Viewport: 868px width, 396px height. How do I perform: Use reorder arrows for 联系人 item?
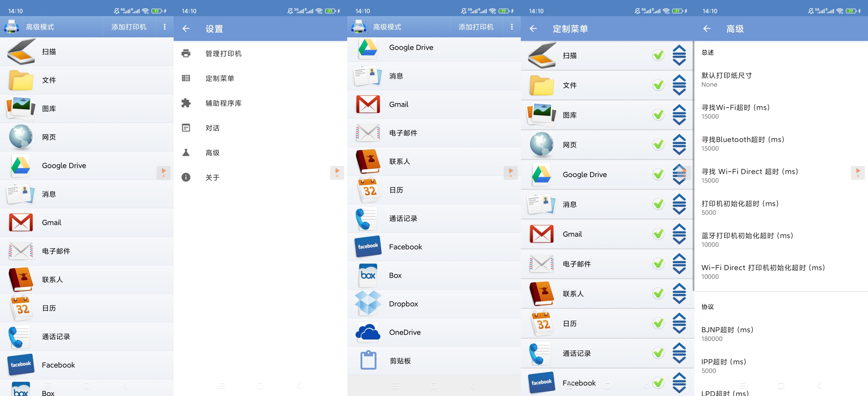679,293
